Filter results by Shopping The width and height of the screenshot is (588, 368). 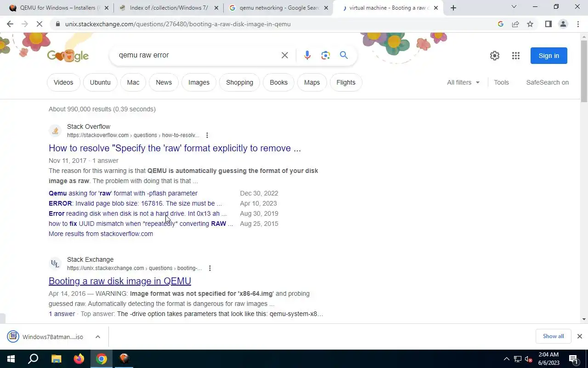coord(239,82)
